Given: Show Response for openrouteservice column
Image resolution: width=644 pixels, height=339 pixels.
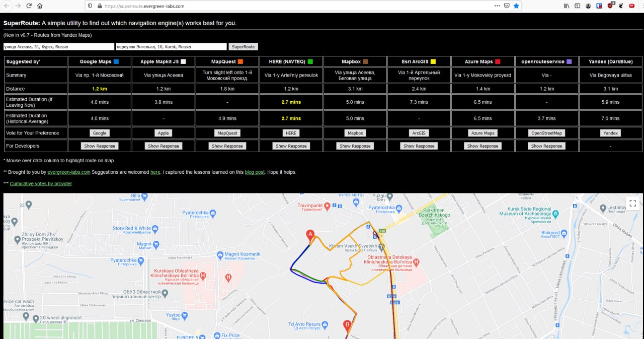Looking at the screenshot, I should pos(547,146).
